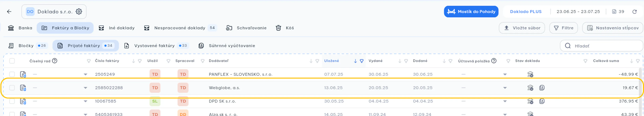The image size is (644, 116).
Task: Filter the Celková suma column
Action: (637, 61)
